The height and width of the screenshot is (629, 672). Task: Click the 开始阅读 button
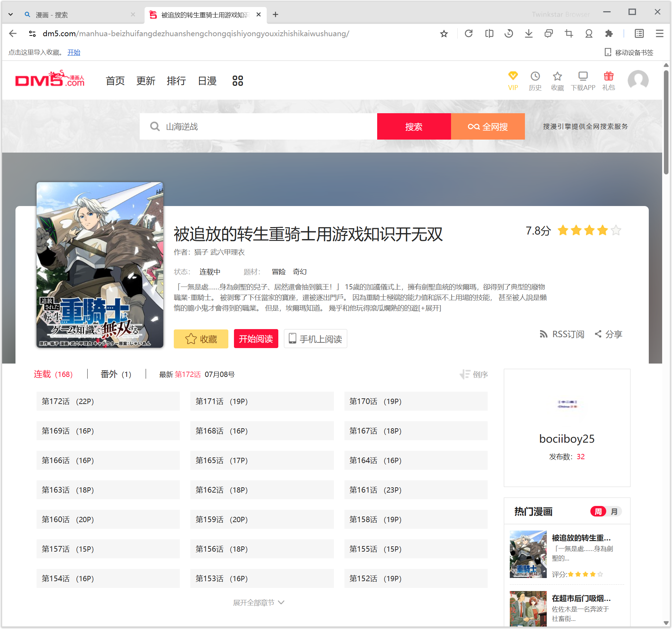click(x=256, y=339)
